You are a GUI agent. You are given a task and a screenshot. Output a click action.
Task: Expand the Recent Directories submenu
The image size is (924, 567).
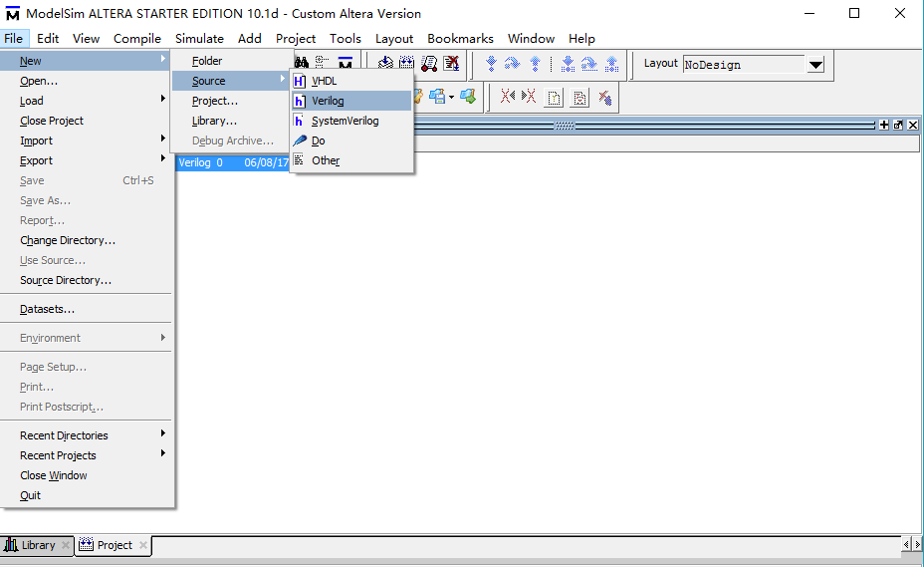86,435
